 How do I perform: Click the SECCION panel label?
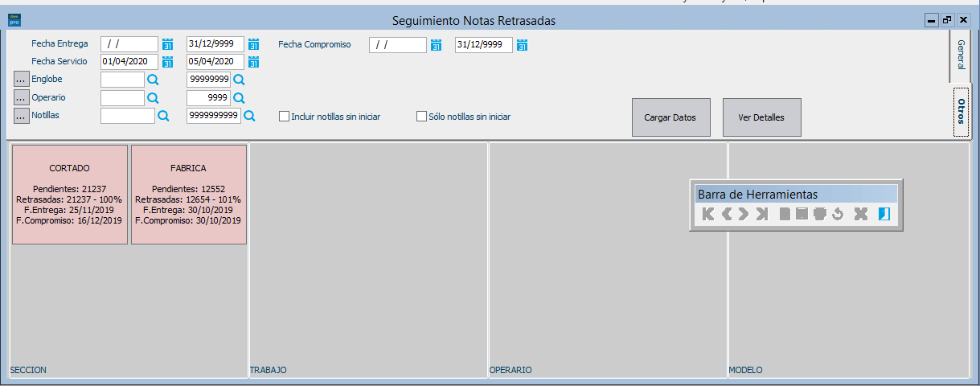click(x=28, y=370)
